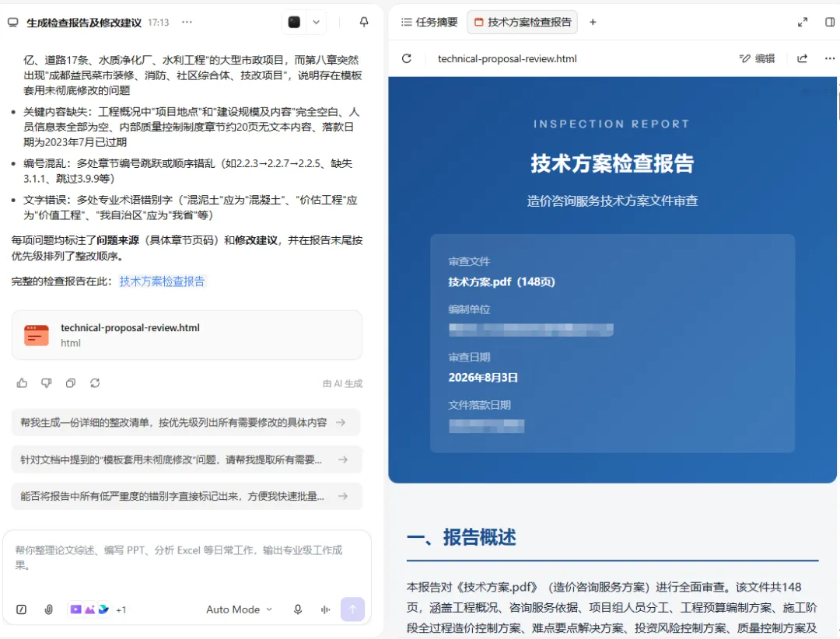Choose suggestion 帮我生成一份详细的整改清单
The width and height of the screenshot is (840, 639).
[x=185, y=423]
